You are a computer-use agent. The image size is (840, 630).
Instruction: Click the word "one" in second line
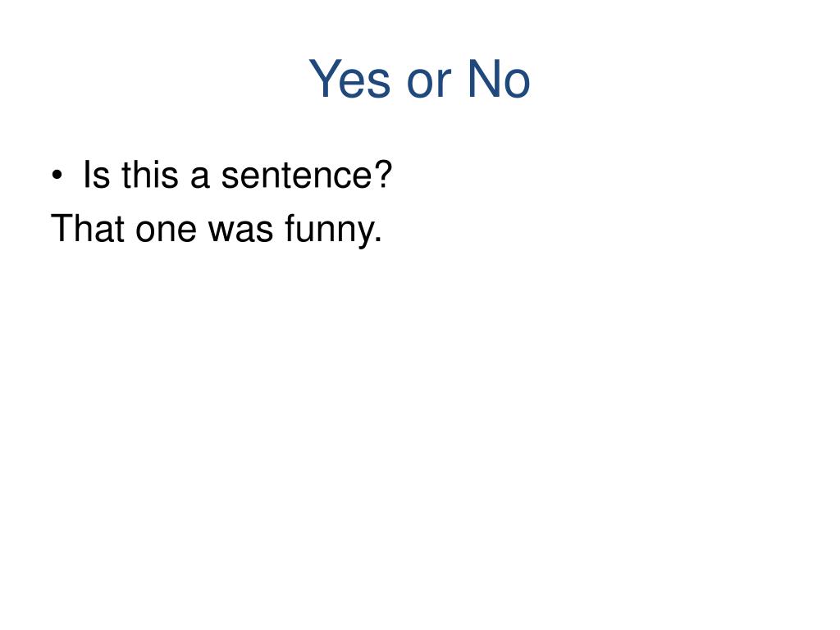(x=166, y=232)
